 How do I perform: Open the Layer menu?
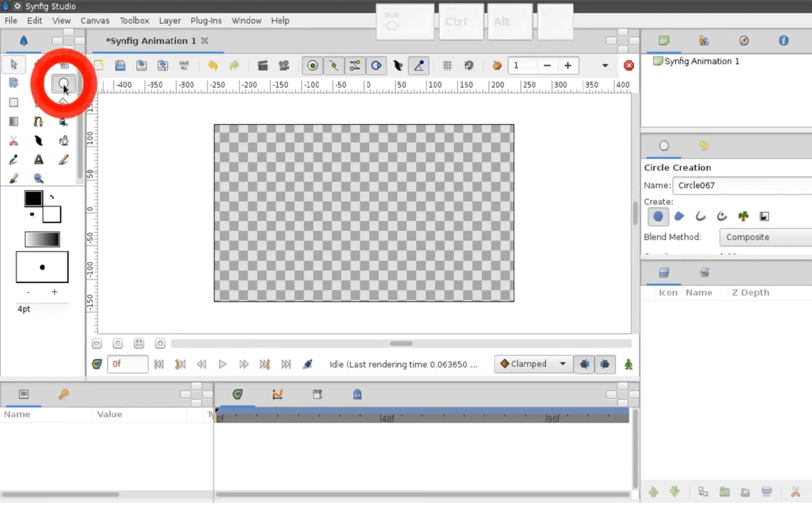(169, 20)
